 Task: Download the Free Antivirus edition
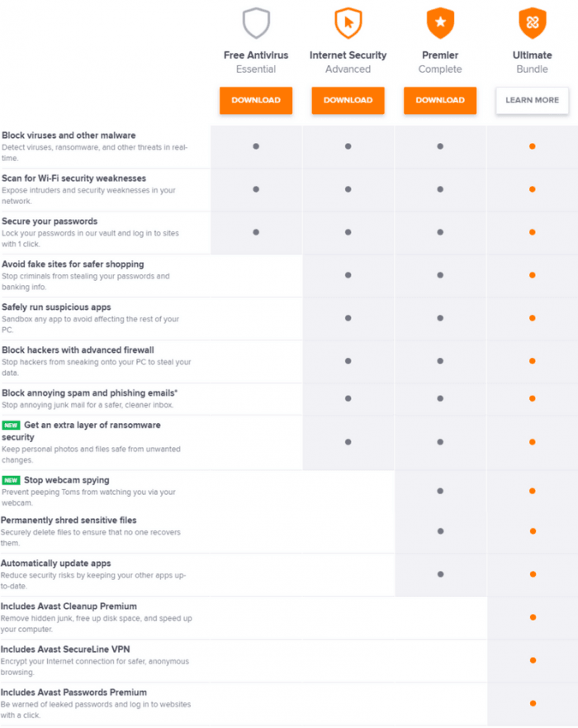[x=256, y=100]
